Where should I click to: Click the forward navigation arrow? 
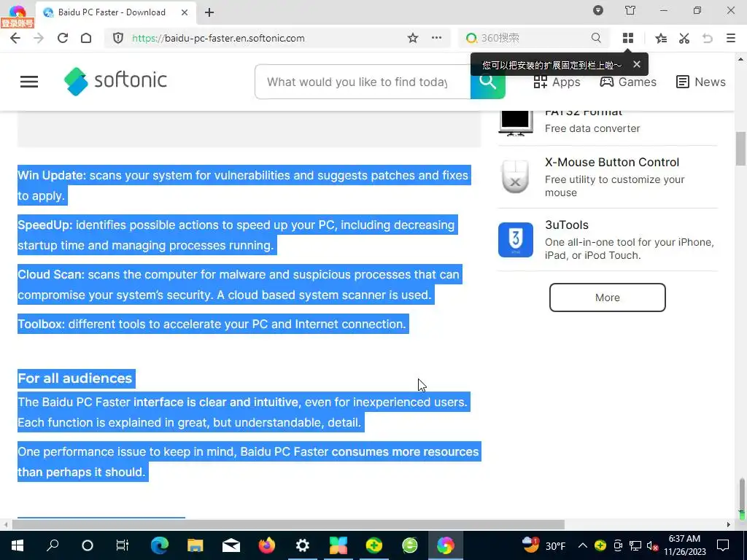(39, 38)
